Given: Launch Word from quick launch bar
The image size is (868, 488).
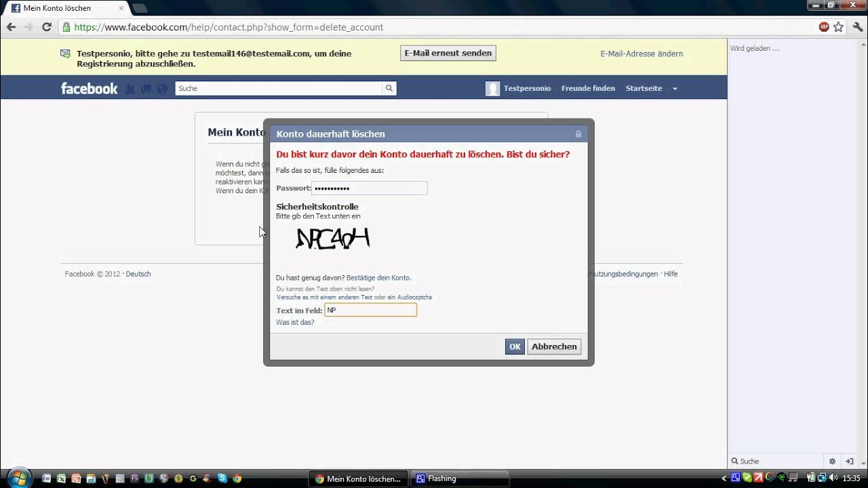Looking at the screenshot, I should [x=47, y=479].
